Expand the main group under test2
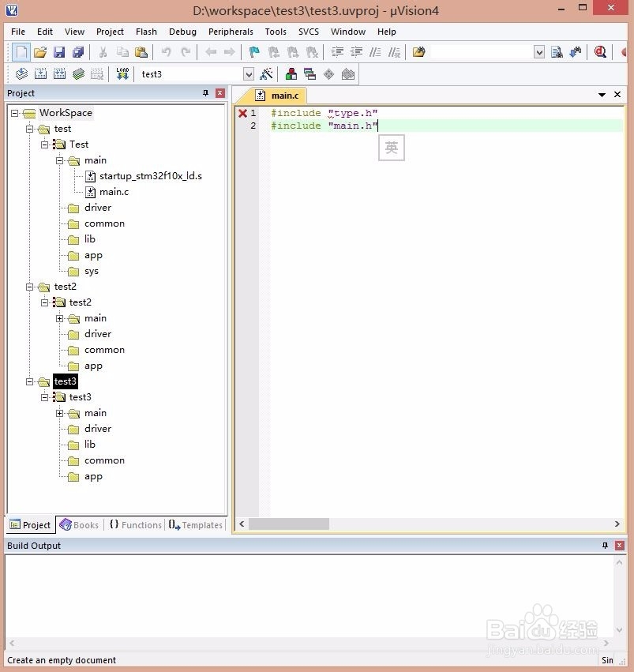This screenshot has width=634, height=672. [x=59, y=318]
